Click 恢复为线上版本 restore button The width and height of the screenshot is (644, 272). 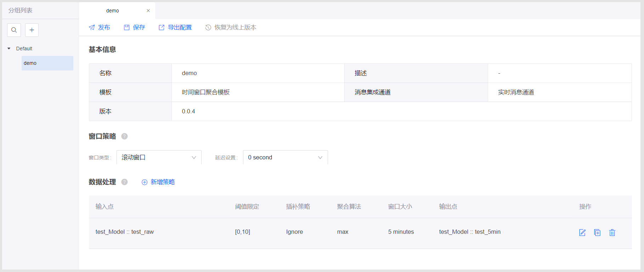[x=231, y=27]
